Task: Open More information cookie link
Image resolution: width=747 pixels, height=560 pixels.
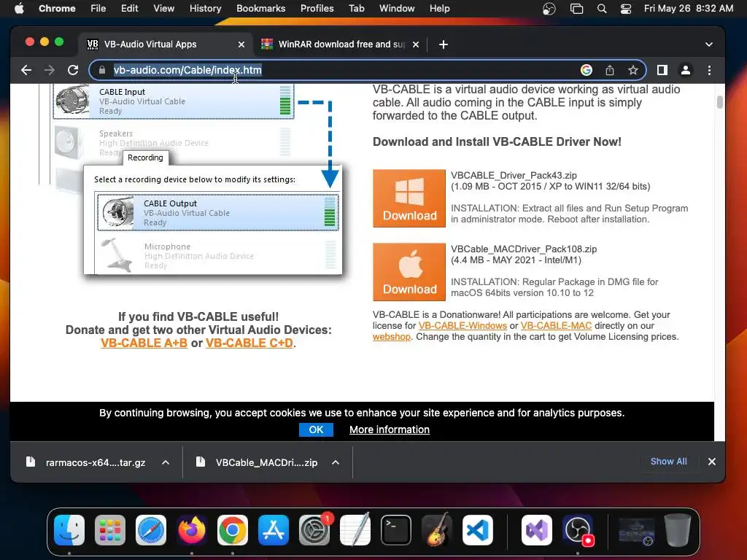Action: point(390,429)
